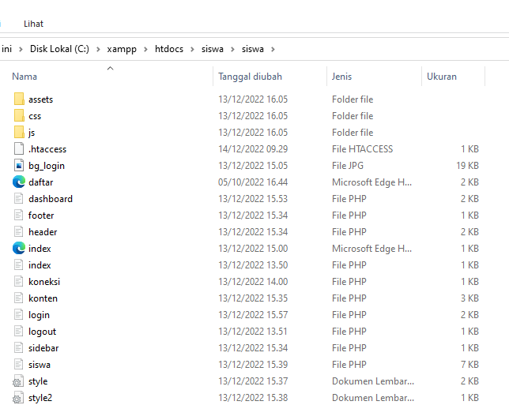The width and height of the screenshot is (509, 420).
Task: Click the date 05/10/2022 16.44
Action: click(x=253, y=182)
